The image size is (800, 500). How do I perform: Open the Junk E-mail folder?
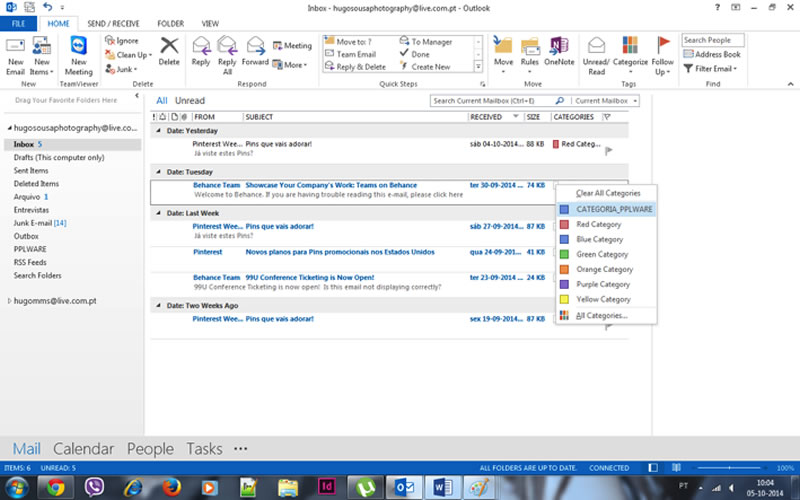(x=40, y=223)
